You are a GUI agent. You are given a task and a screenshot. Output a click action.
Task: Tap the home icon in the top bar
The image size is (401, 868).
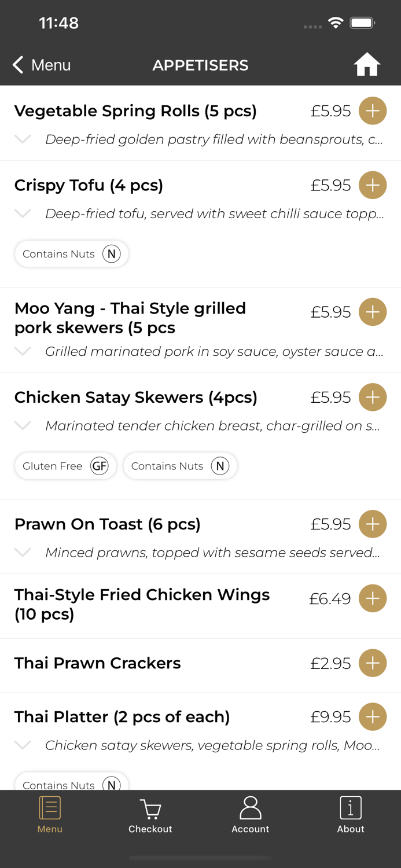point(367,64)
